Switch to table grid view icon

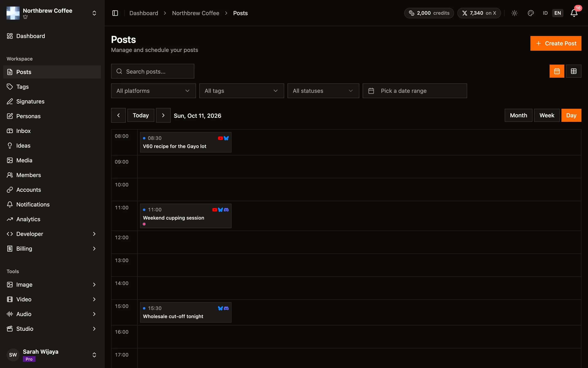point(574,71)
